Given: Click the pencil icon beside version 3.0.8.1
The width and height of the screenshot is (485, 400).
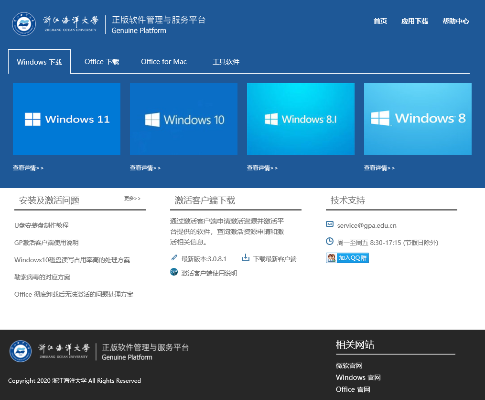Looking at the screenshot, I should tap(174, 258).
